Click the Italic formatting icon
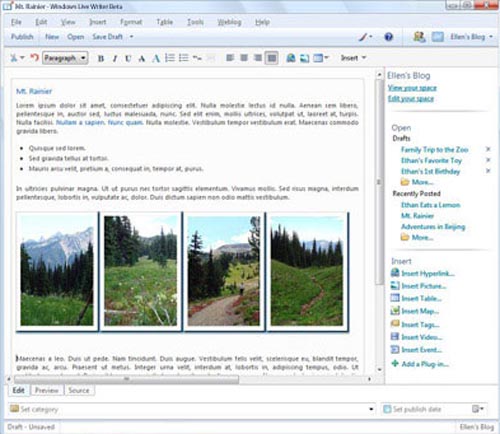Image resolution: width=500 pixels, height=434 pixels. [115, 59]
